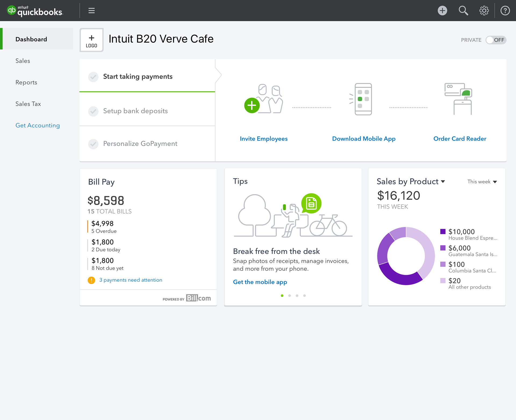Click the card reader illustration
Screen dimensions: 516x420
coord(458,99)
